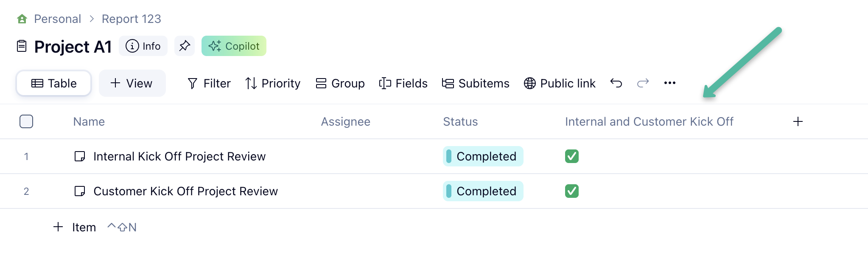Expand the Group options
The image size is (868, 270).
tap(340, 84)
